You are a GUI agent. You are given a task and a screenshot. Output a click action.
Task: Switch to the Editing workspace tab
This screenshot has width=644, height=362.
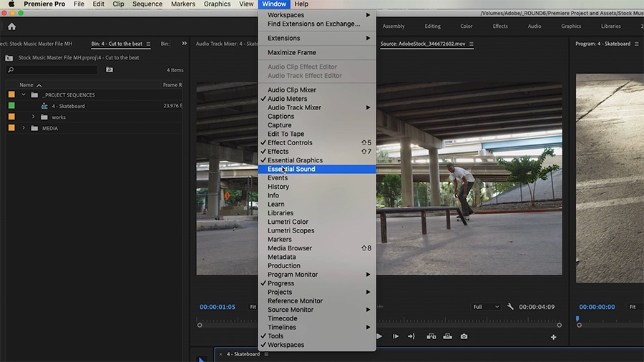tap(432, 26)
